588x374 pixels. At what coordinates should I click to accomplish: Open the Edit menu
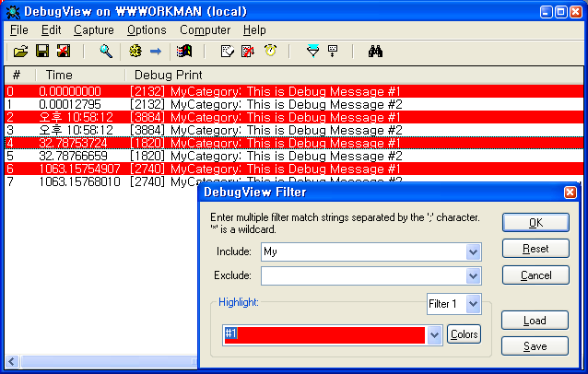(x=51, y=30)
